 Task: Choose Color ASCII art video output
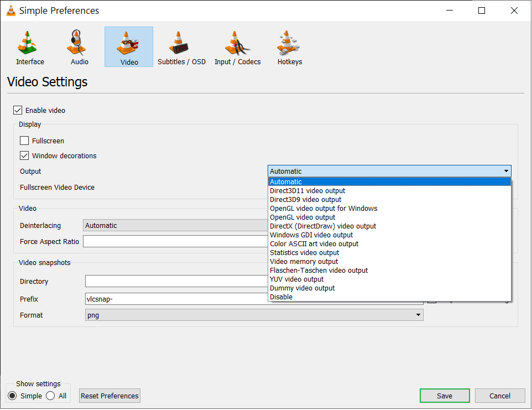[x=389, y=243]
